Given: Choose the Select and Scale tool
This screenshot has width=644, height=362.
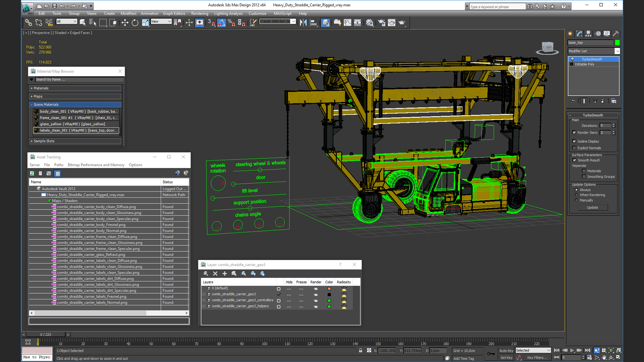Looking at the screenshot, I should [145, 23].
